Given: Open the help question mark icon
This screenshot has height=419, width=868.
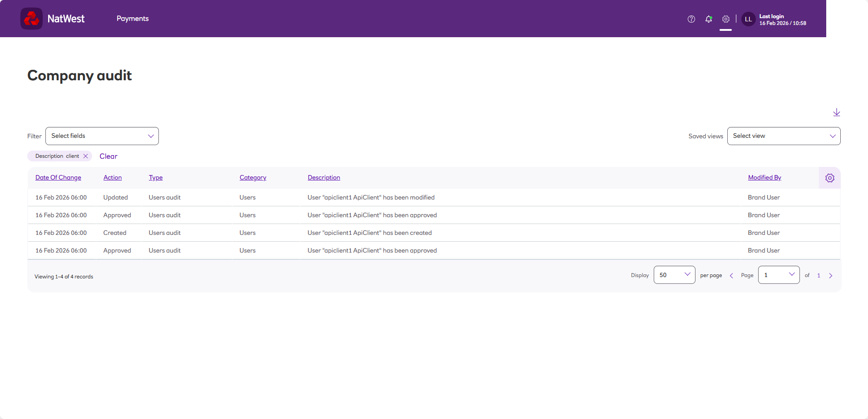Looking at the screenshot, I should click(691, 19).
